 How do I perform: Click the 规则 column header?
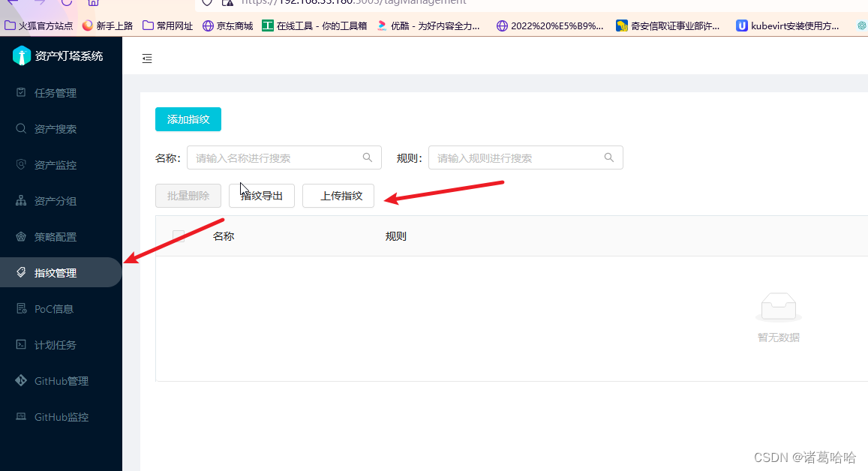[396, 236]
